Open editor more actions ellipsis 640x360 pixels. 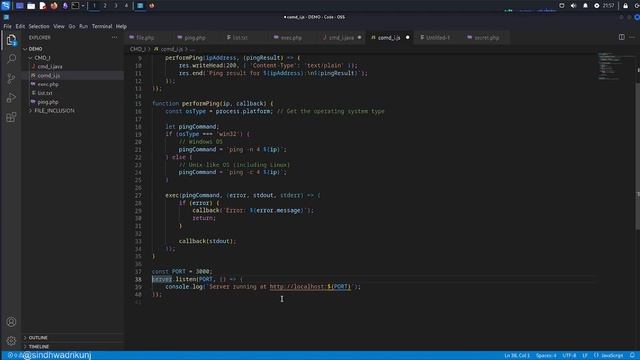point(632,37)
